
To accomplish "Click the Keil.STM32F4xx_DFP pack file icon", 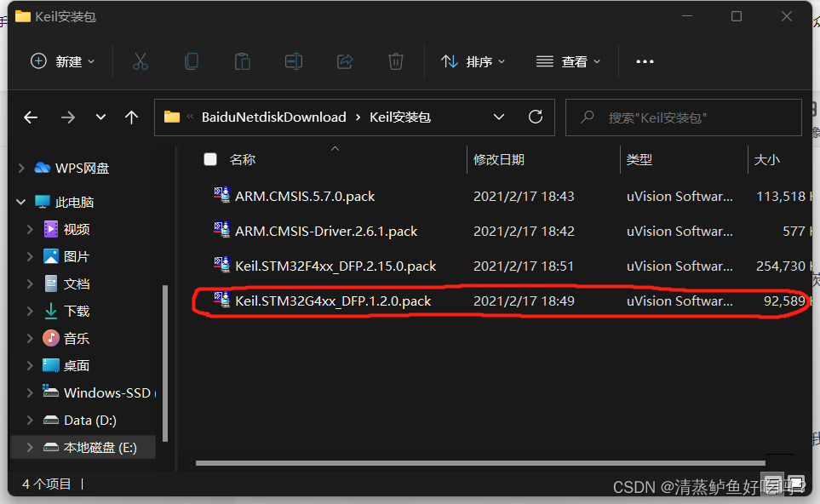I will pos(221,265).
